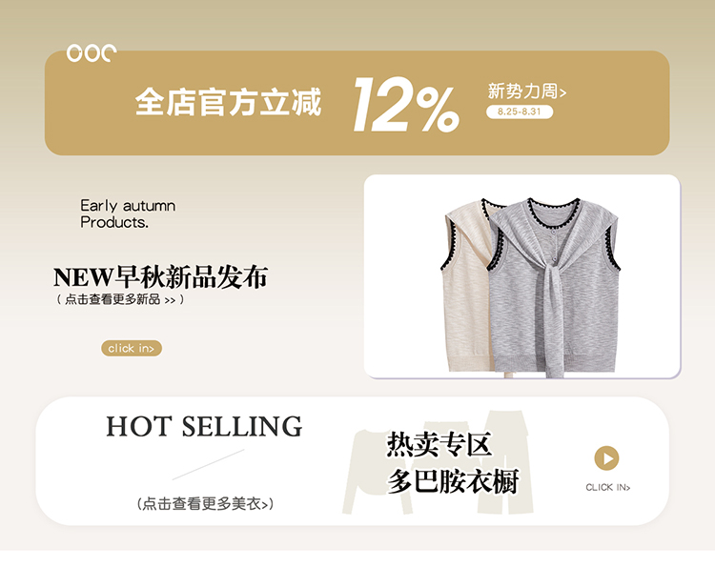Open the 'click in>' gold pill button

(x=132, y=348)
